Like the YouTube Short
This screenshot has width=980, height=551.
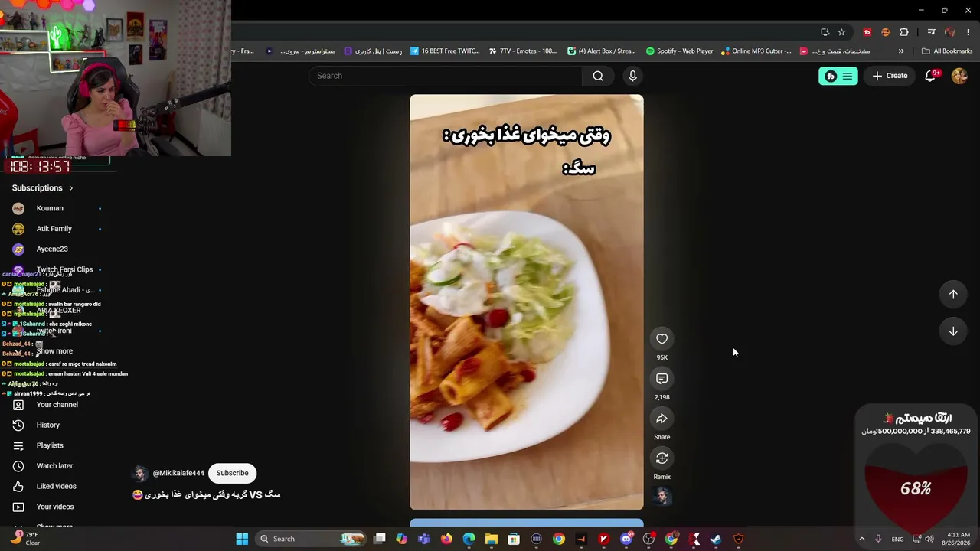pyautogui.click(x=661, y=339)
